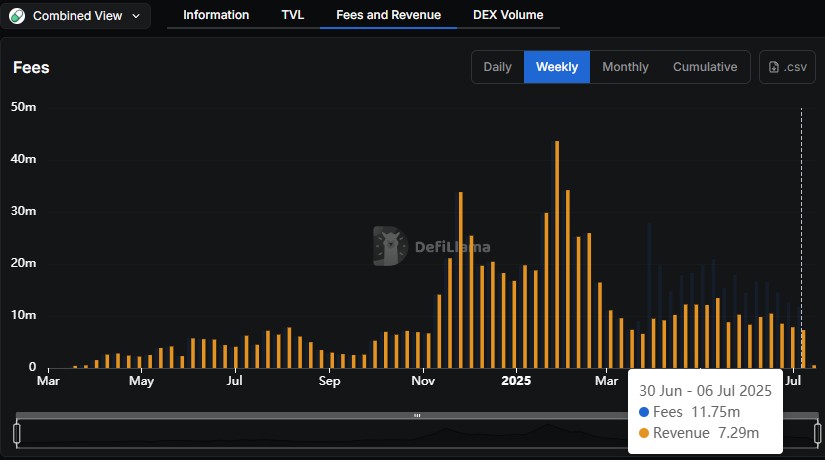Expand the Combined View dropdown

[76, 16]
